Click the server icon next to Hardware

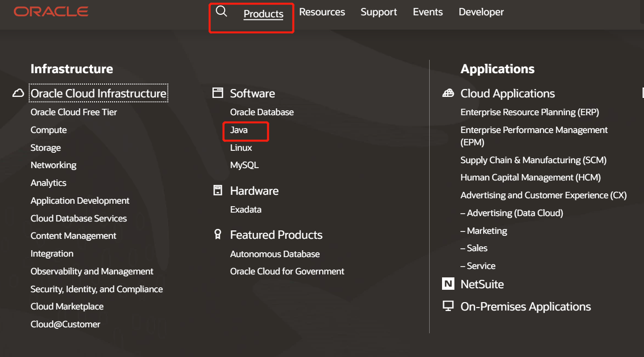click(218, 190)
